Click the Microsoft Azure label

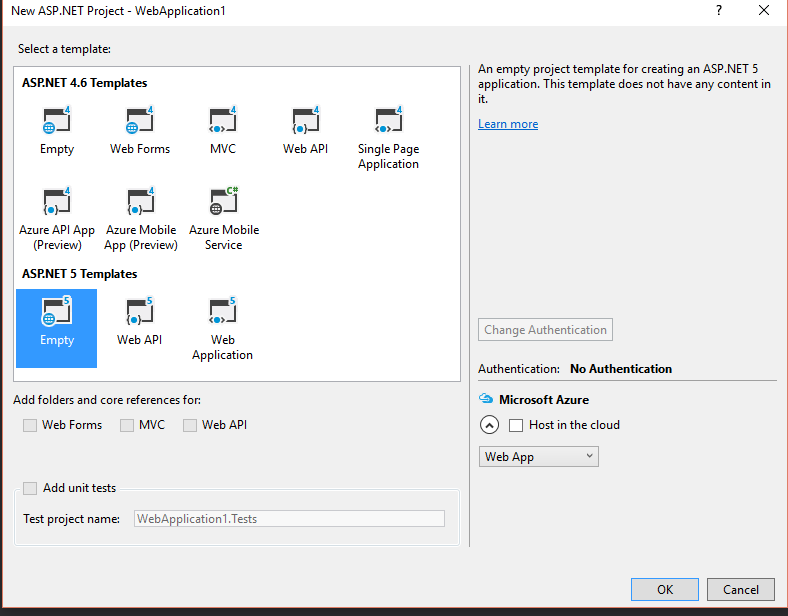(544, 400)
